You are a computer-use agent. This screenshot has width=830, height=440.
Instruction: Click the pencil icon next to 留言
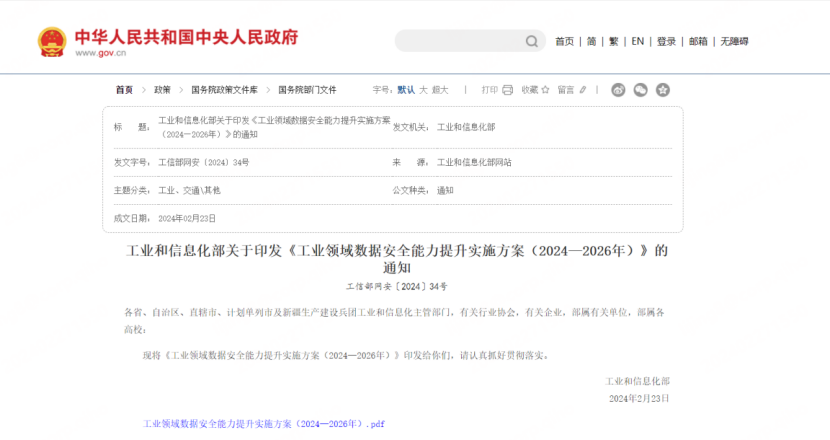(x=582, y=90)
